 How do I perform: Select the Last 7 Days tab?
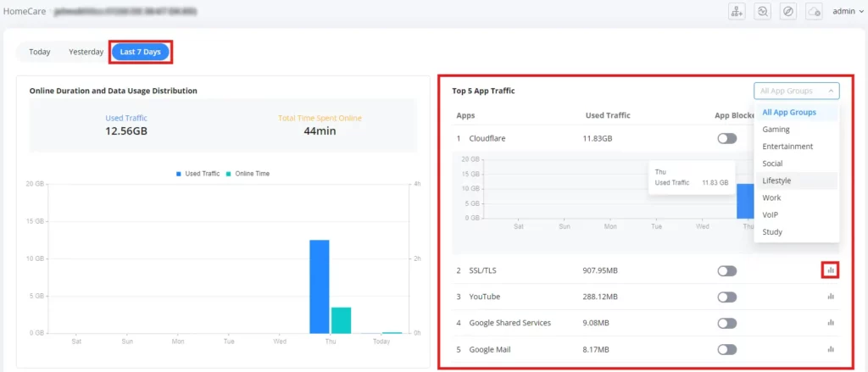pos(141,52)
